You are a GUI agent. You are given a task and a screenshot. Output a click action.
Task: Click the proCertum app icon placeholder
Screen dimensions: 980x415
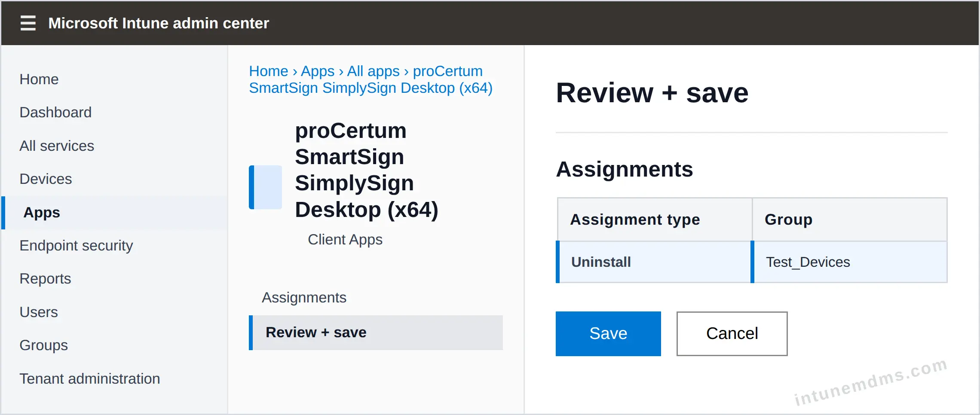point(265,187)
